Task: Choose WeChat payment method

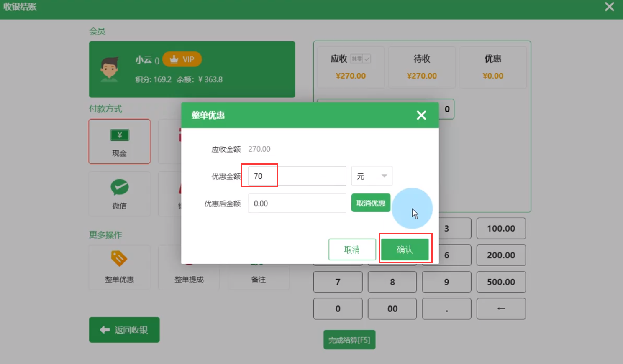Action: click(120, 188)
